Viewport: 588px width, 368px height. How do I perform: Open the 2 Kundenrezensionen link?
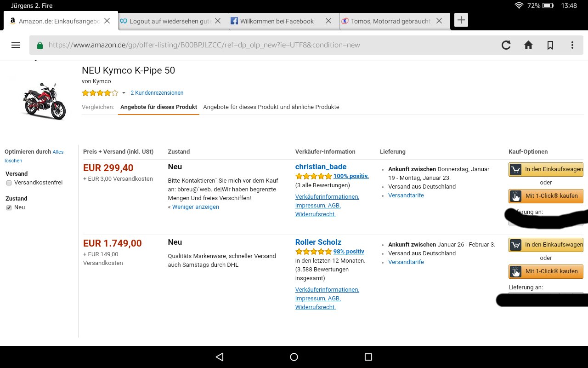pyautogui.click(x=157, y=93)
